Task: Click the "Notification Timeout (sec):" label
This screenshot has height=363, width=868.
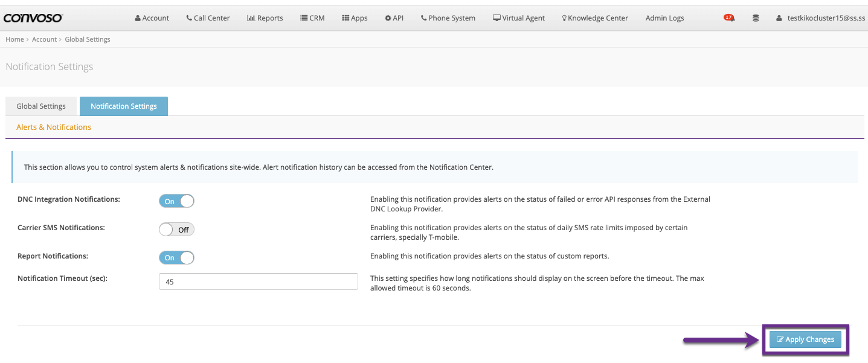Action: tap(62, 278)
